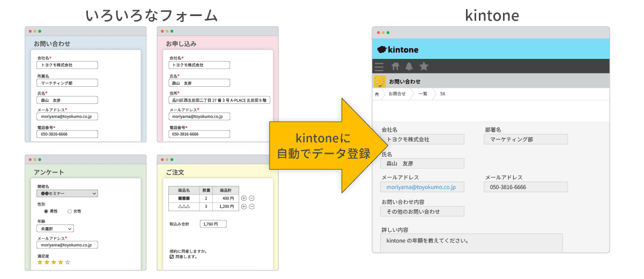Viewport: 644px width, 279px height.
Task: Remove the △△△ product row with minus icon
Action: [252, 206]
